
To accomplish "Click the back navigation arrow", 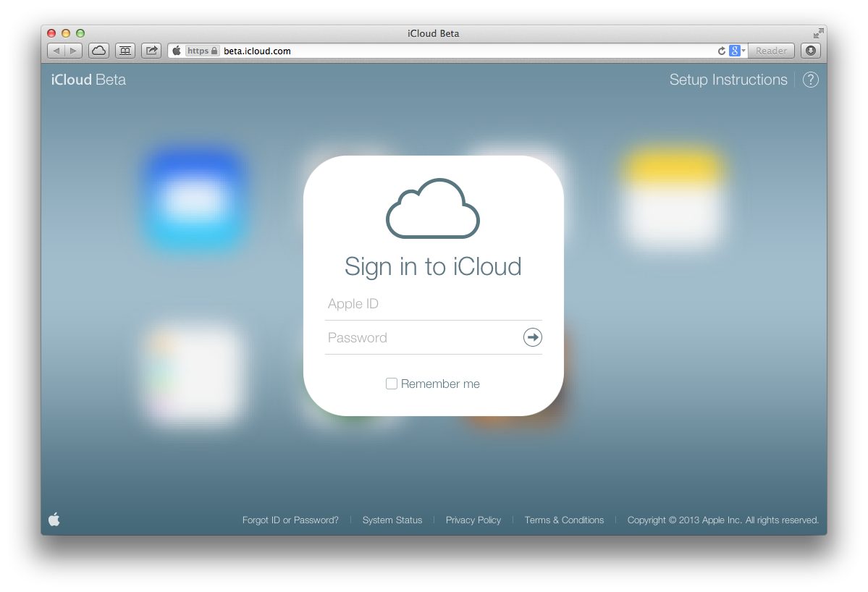I will click(x=56, y=51).
